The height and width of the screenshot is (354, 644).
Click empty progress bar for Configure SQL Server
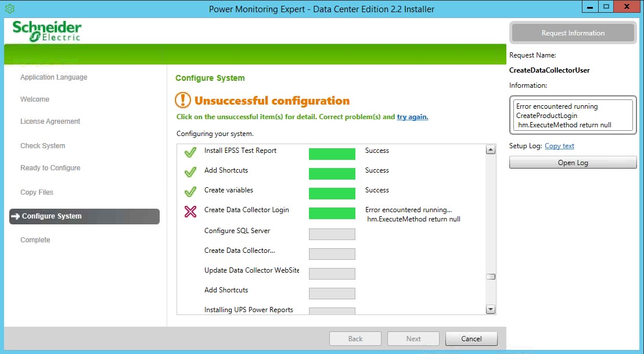(332, 234)
